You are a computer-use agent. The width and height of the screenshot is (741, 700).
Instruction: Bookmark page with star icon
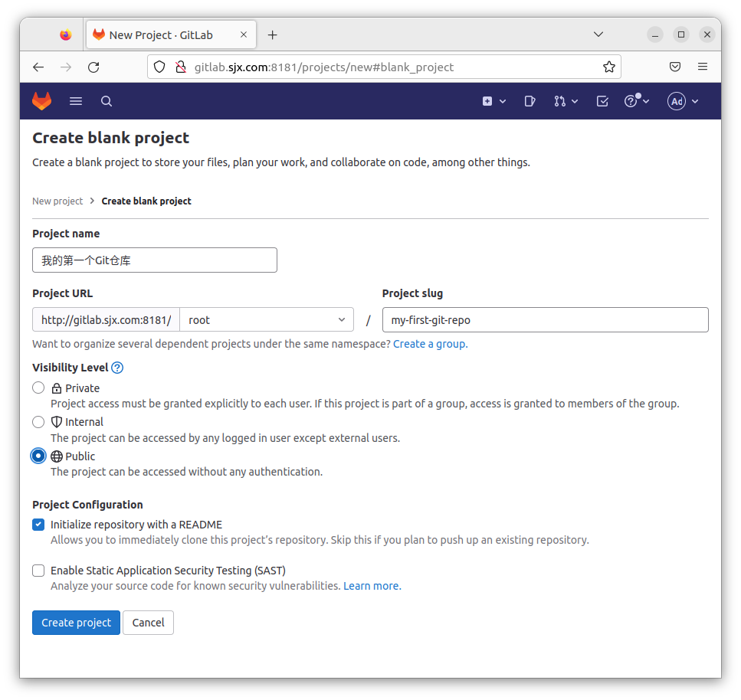609,67
